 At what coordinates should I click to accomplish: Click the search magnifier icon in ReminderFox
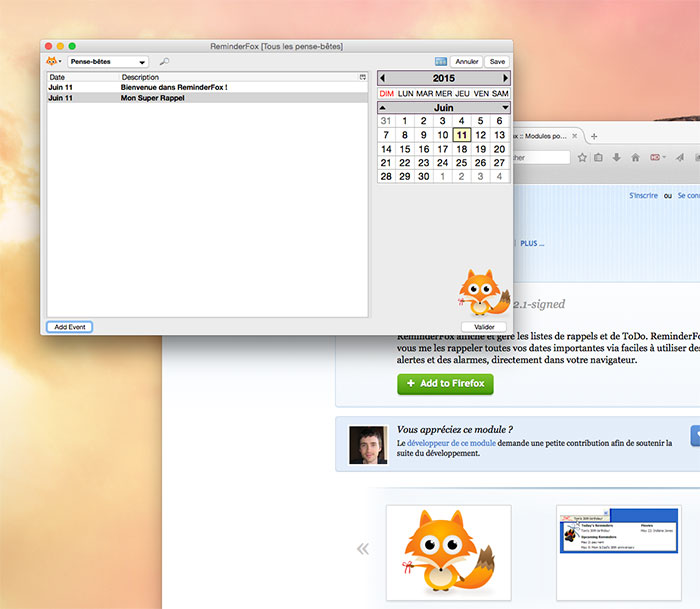pyautogui.click(x=164, y=61)
